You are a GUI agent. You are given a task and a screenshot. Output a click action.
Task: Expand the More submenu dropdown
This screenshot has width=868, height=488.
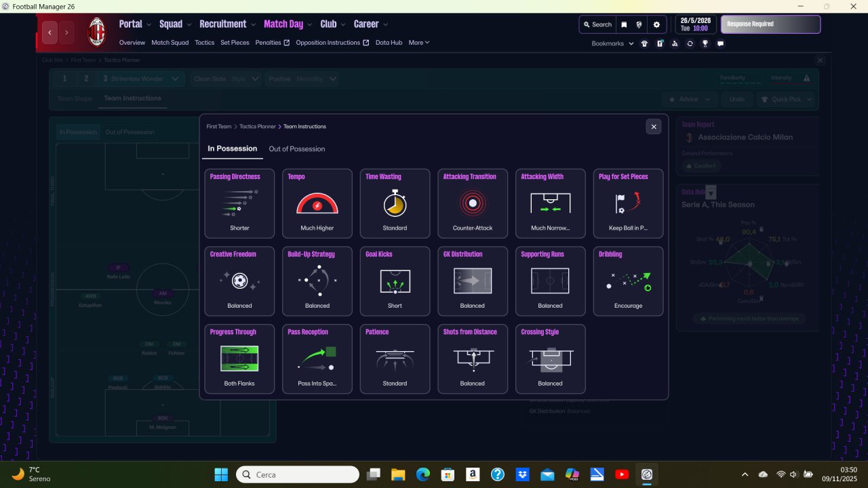pos(419,43)
